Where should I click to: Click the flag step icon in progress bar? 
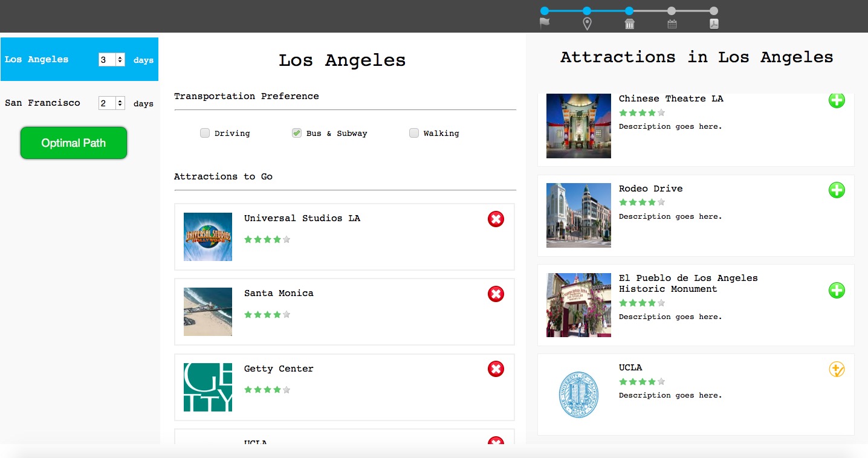pyautogui.click(x=545, y=24)
